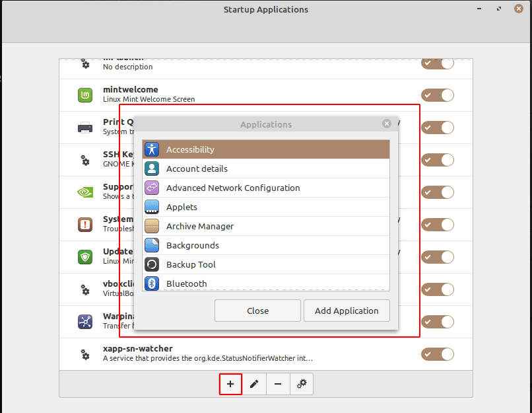The image size is (532, 413).
Task: Click the Backgrounds icon
Action: point(152,245)
